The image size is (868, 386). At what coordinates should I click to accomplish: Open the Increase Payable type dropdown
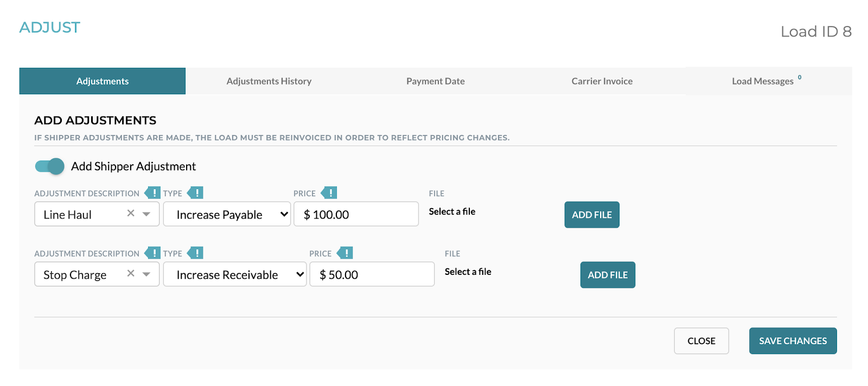point(227,214)
